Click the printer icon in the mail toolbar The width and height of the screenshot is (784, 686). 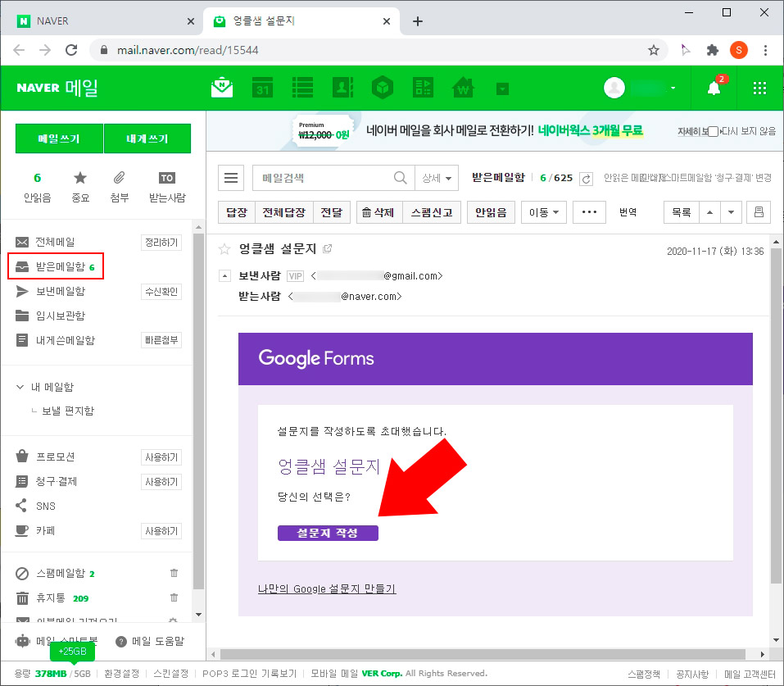tap(758, 211)
